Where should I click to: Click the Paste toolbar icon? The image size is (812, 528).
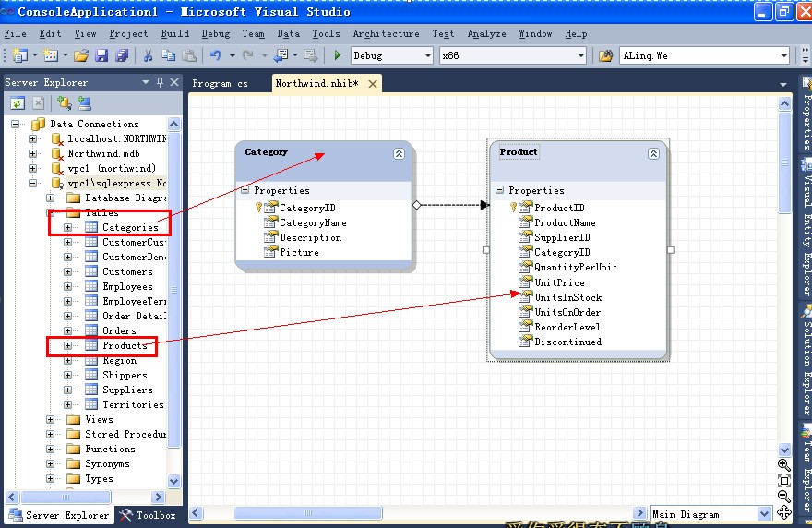(x=189, y=55)
